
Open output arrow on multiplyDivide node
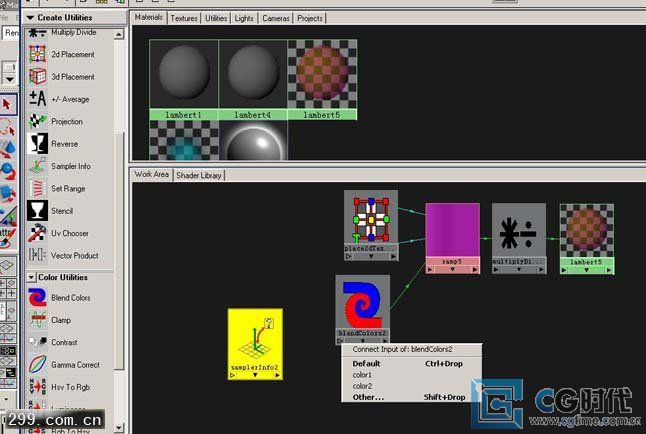[541, 269]
